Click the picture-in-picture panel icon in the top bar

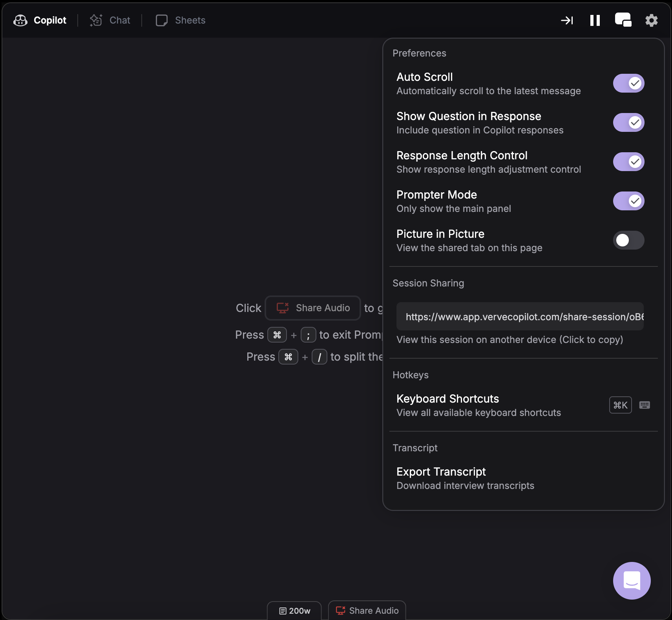click(x=623, y=20)
